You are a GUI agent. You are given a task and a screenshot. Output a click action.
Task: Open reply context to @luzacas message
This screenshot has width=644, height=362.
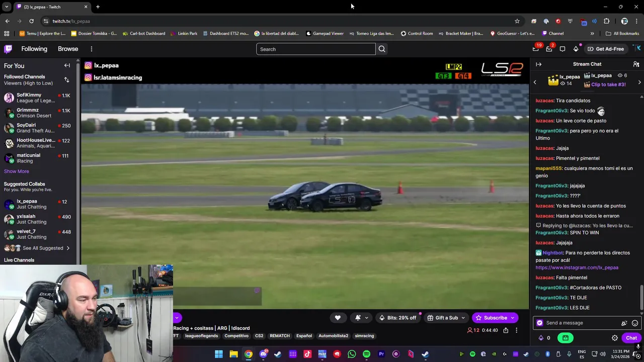[x=584, y=226]
